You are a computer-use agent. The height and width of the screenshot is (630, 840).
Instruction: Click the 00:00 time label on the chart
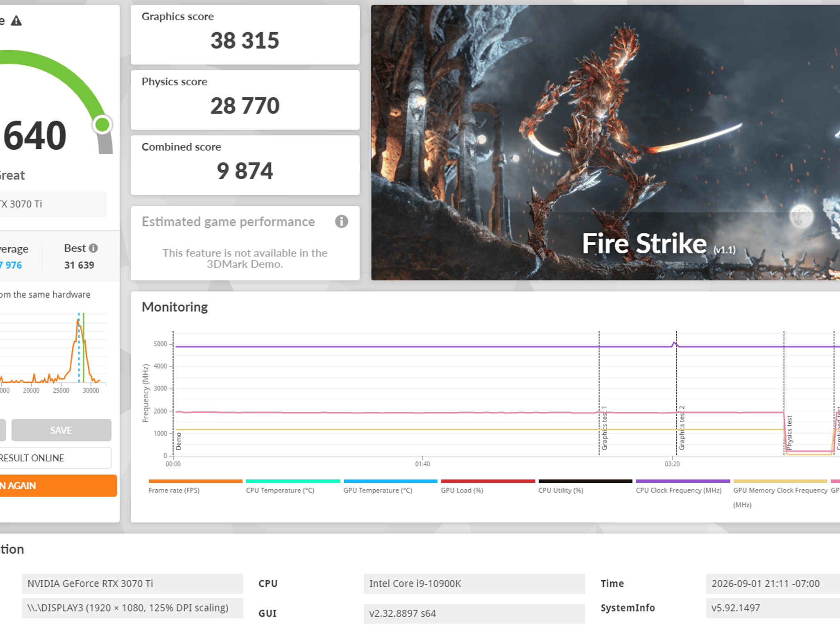(x=173, y=464)
